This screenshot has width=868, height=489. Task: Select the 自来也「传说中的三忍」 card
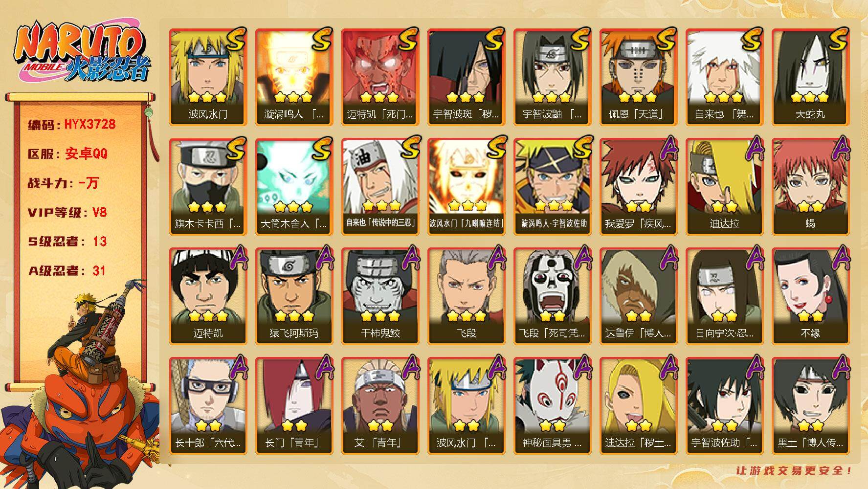click(380, 187)
